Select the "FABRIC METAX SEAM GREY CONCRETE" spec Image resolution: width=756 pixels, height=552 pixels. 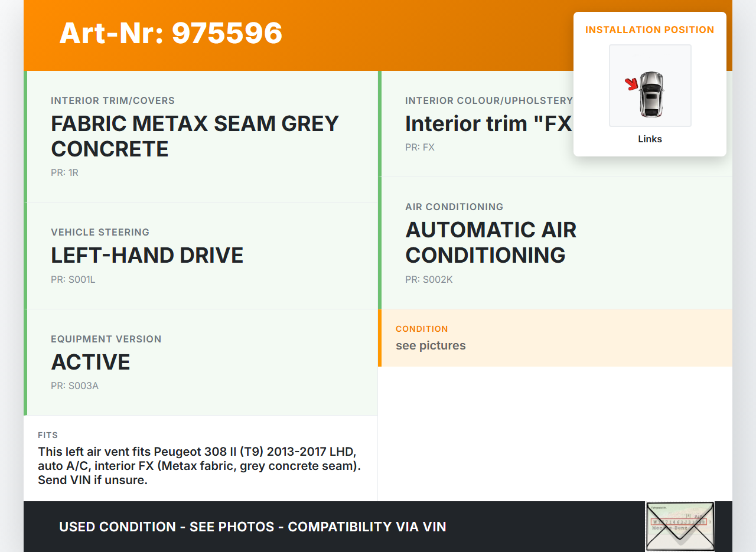click(195, 136)
